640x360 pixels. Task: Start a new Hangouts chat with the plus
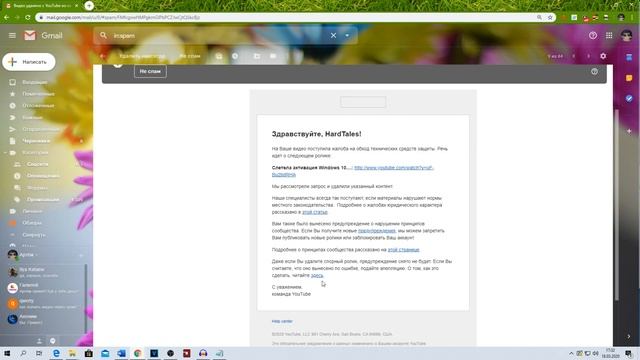(x=81, y=255)
